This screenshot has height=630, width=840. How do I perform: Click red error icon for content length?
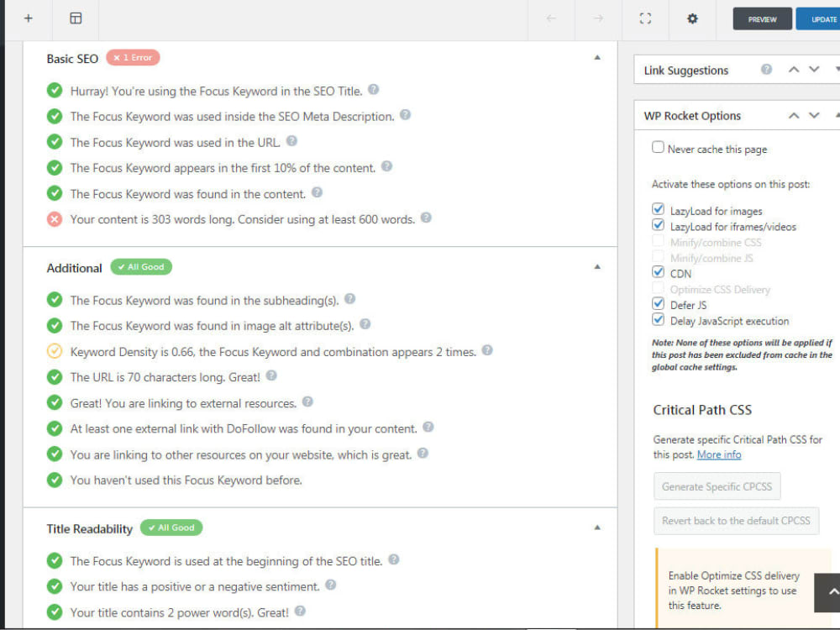click(x=54, y=219)
